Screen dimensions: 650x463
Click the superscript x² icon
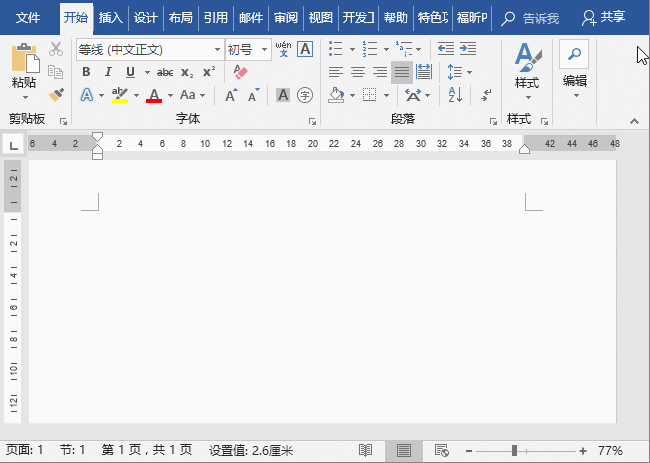(x=209, y=72)
